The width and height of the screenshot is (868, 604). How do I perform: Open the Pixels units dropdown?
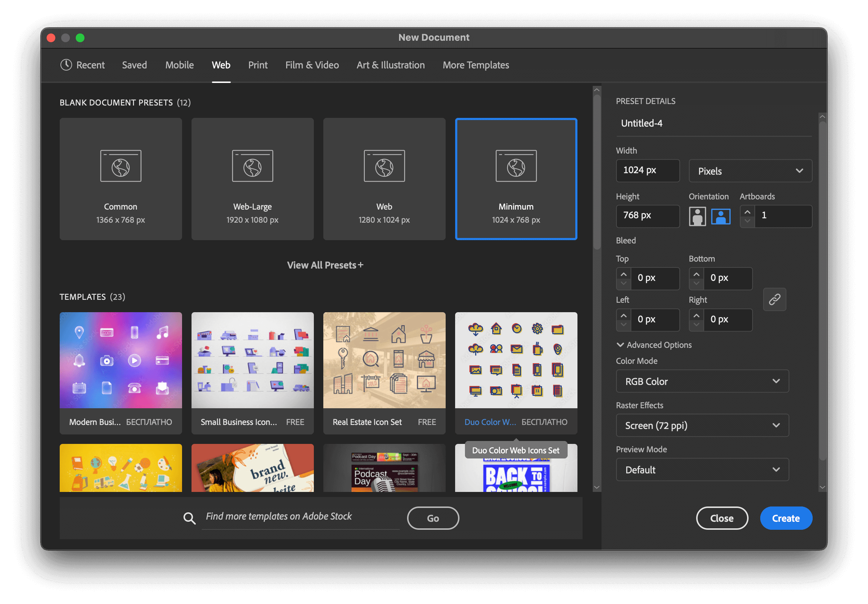(750, 171)
